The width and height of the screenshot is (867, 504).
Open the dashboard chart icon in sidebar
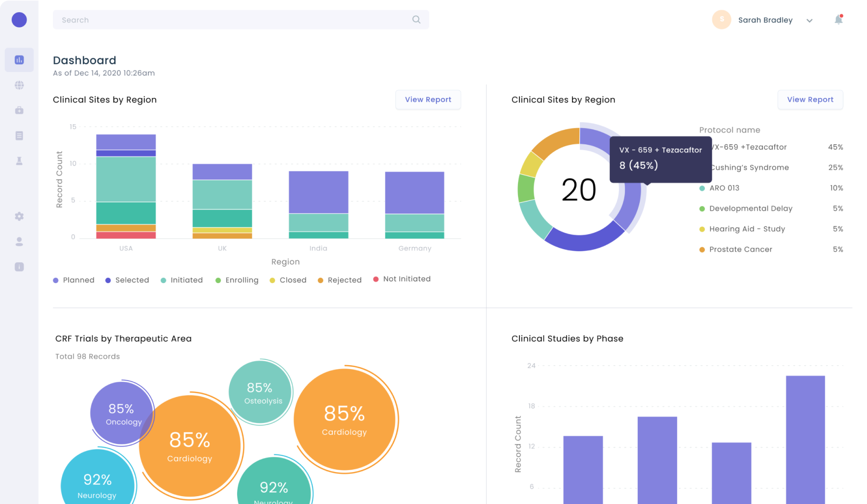pos(19,60)
